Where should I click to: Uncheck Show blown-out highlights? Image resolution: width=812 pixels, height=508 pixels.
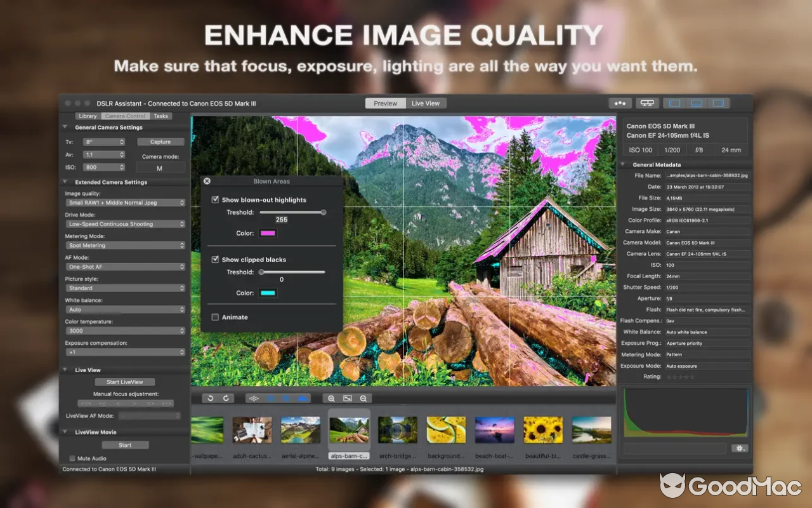[x=216, y=199]
